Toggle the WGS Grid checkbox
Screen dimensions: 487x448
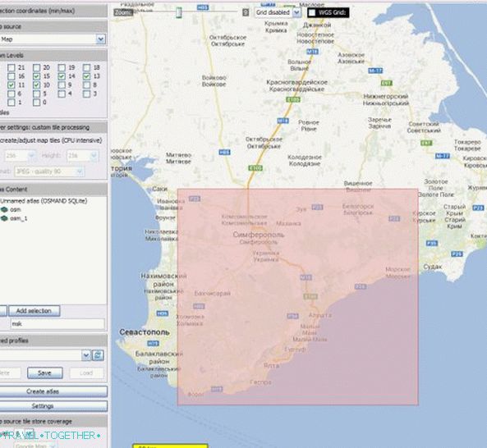[x=312, y=13]
